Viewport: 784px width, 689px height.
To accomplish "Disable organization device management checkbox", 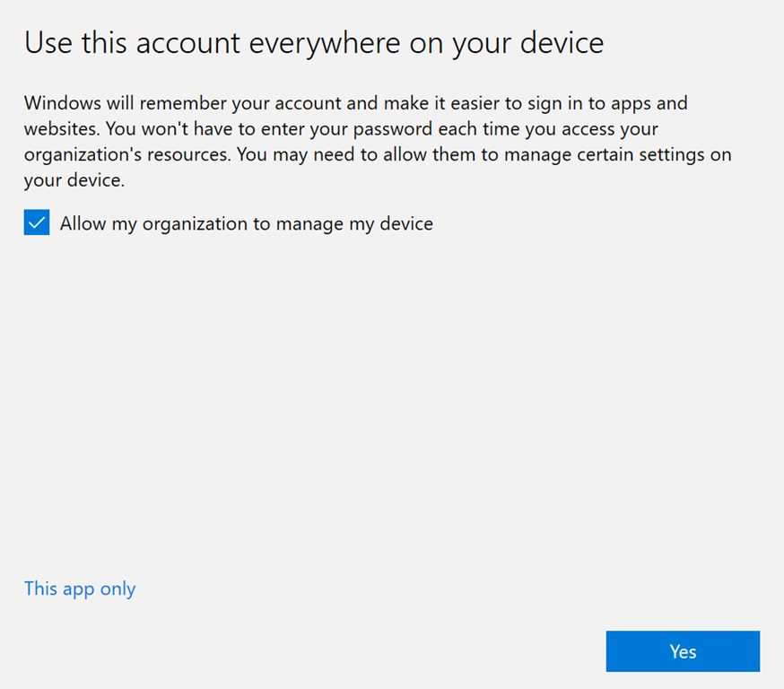I will [37, 223].
